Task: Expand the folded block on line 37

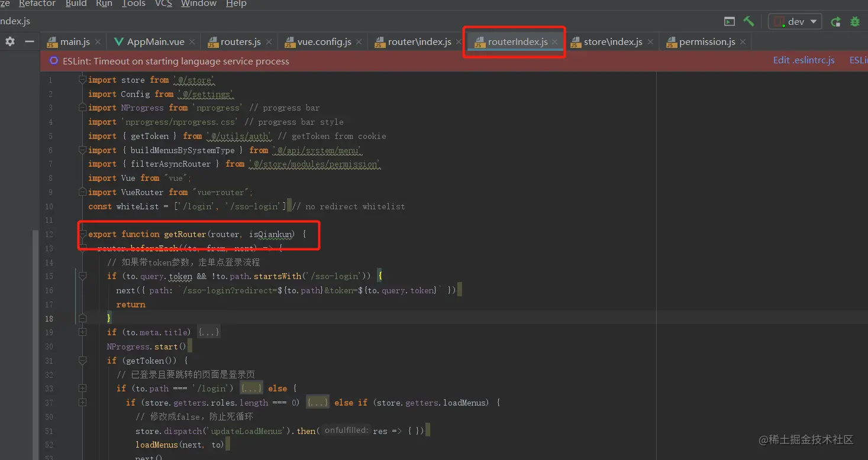Action: click(82, 403)
